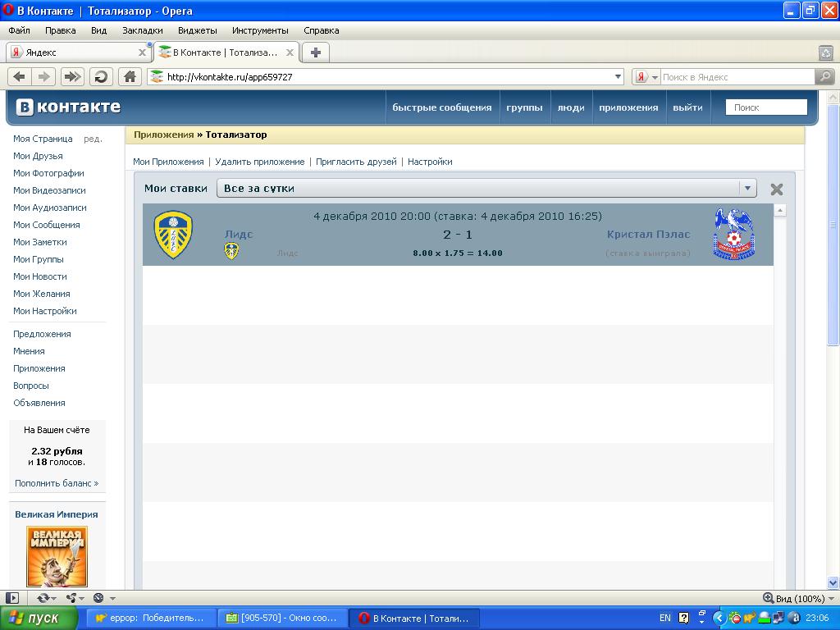Viewport: 840px width, 630px height.
Task: Click the Crystal Palace crest
Action: click(x=734, y=234)
